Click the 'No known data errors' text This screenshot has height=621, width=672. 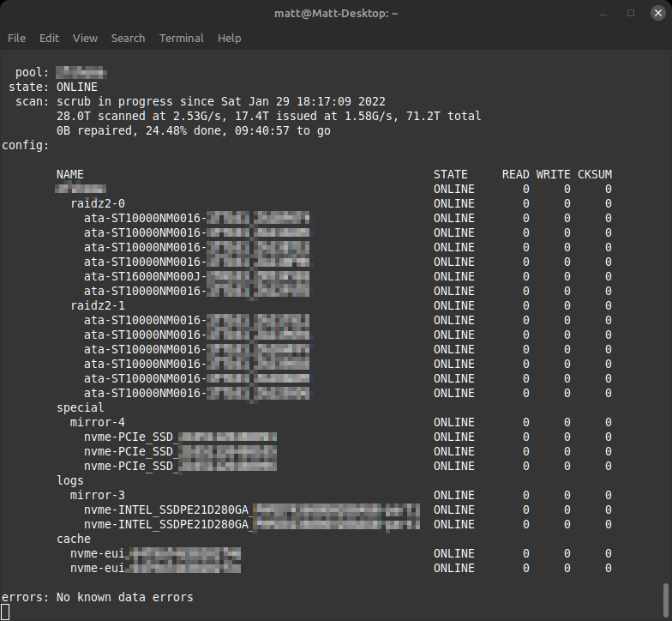tap(124, 597)
